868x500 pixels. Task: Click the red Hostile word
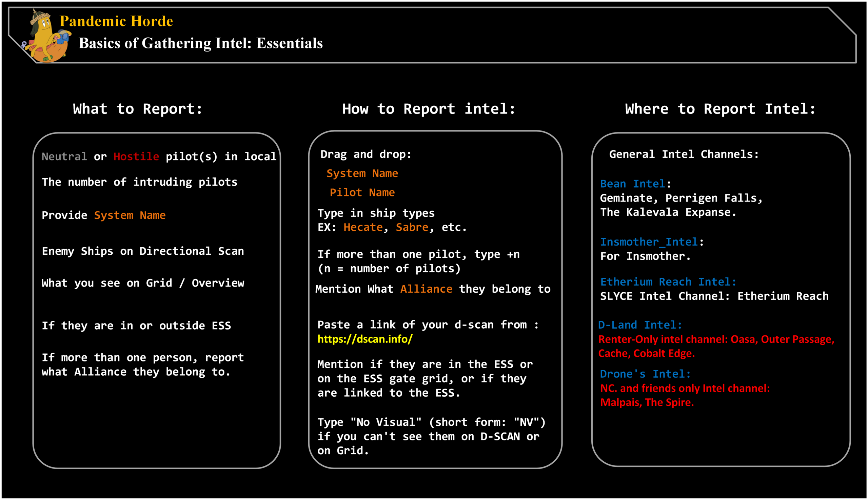pos(136,157)
